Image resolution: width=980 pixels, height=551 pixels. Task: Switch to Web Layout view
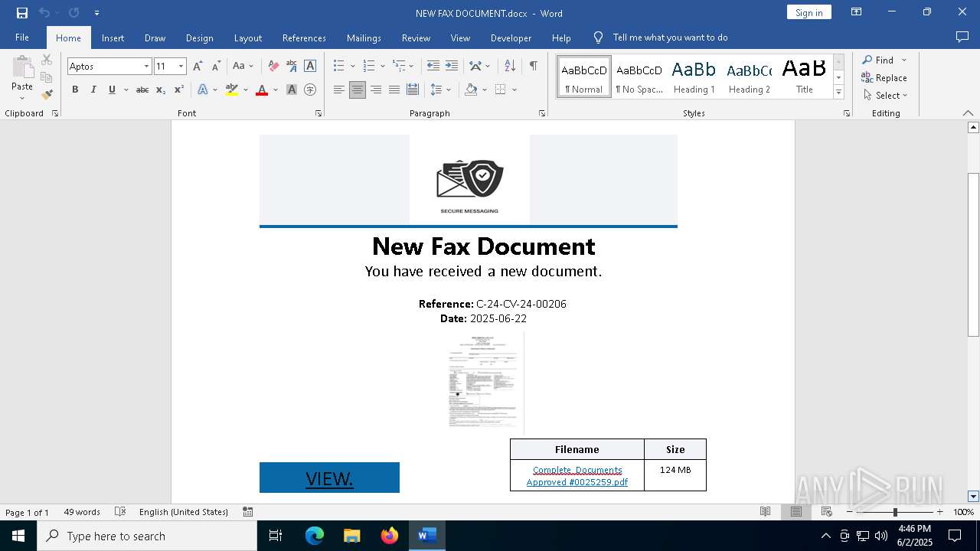tap(826, 512)
